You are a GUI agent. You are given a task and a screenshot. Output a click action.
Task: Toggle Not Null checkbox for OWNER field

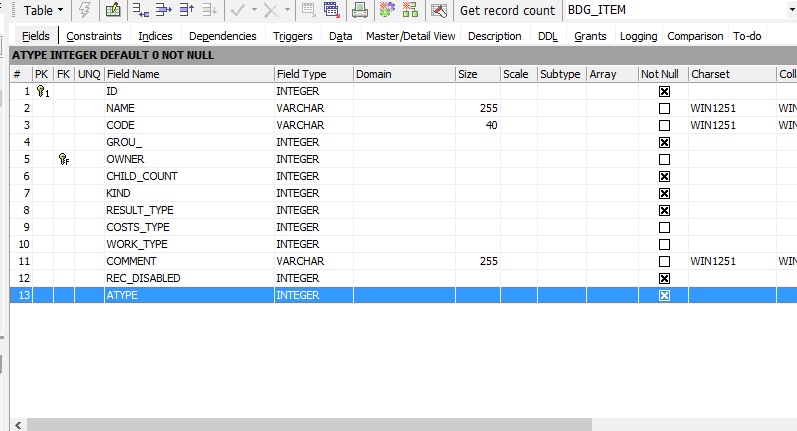[664, 159]
